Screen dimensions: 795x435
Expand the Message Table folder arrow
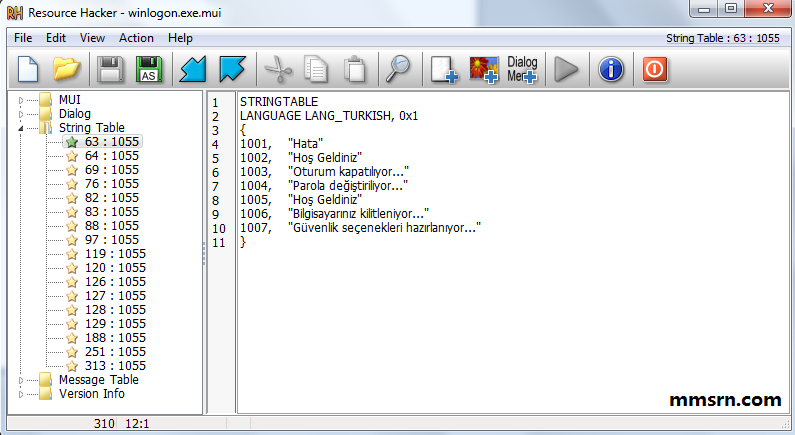point(21,380)
